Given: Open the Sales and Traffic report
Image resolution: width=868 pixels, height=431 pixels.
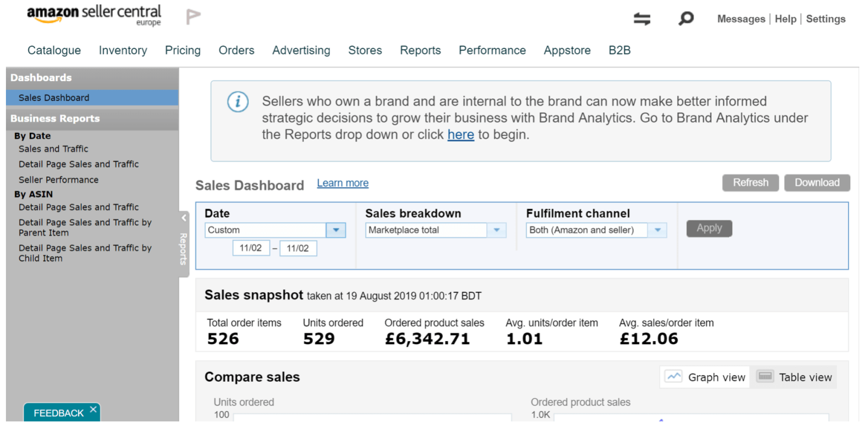Looking at the screenshot, I should tap(53, 149).
